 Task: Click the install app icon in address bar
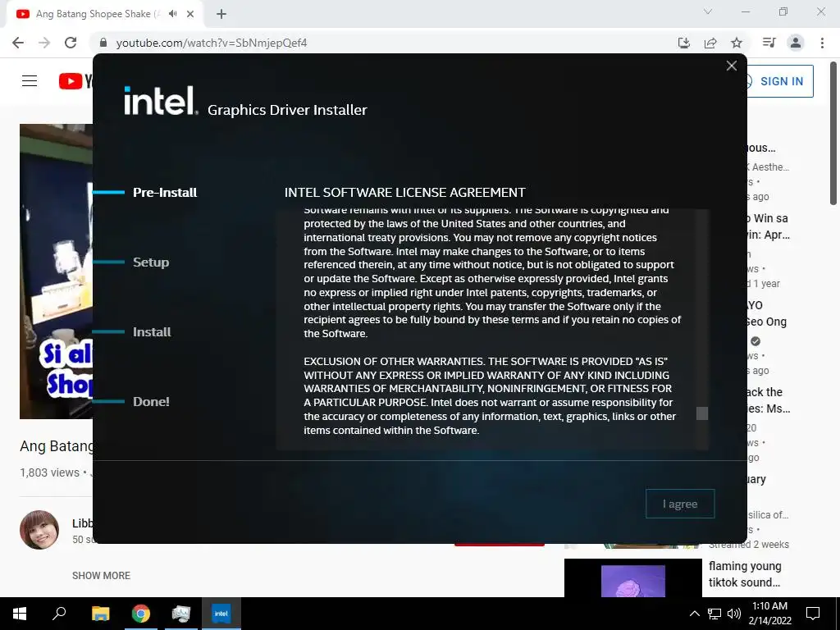click(684, 43)
